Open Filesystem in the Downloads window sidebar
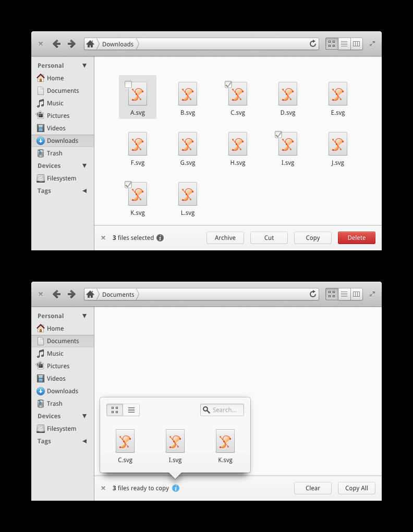This screenshot has width=413, height=532. click(63, 178)
